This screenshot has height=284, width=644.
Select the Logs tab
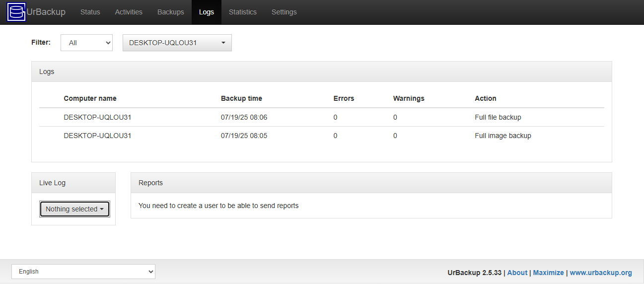(207, 12)
